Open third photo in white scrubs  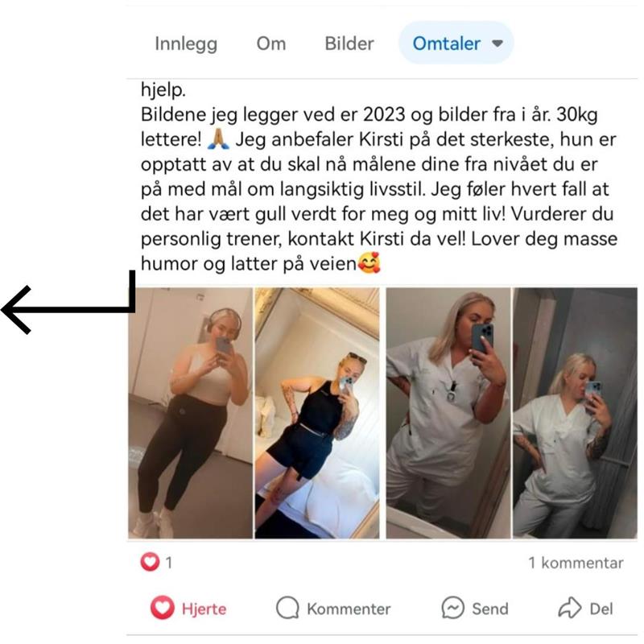point(448,413)
